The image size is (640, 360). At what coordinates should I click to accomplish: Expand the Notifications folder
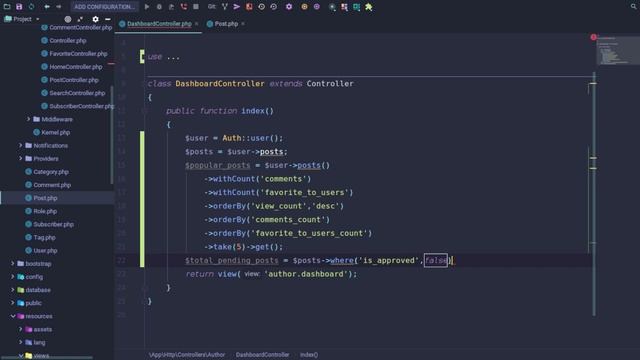click(20, 145)
